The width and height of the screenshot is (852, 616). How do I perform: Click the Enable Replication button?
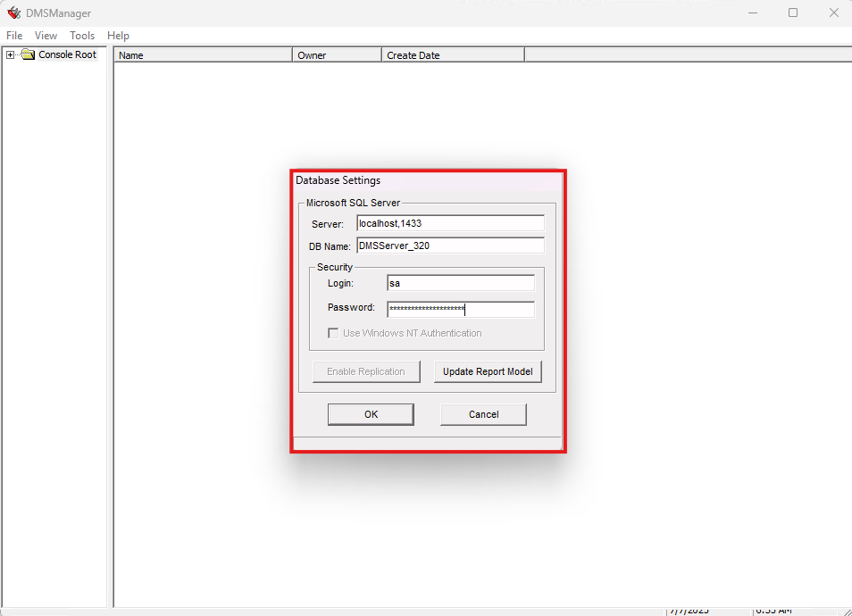point(366,371)
